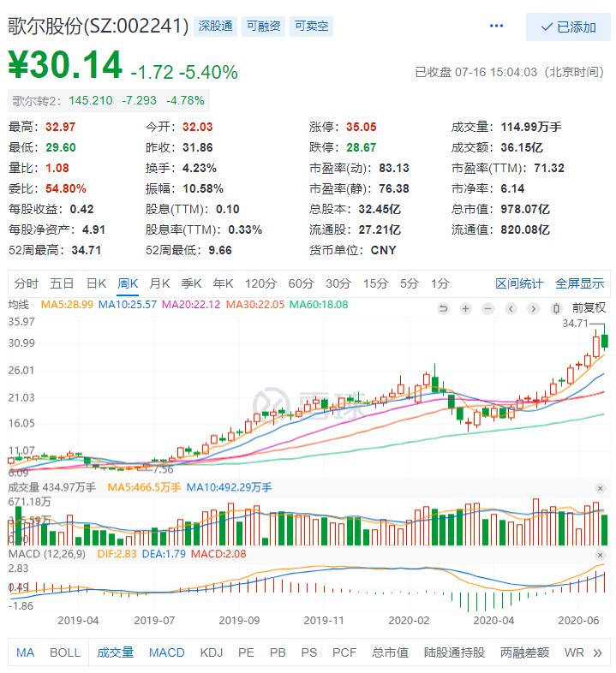Enable the PB indicator

click(x=278, y=652)
